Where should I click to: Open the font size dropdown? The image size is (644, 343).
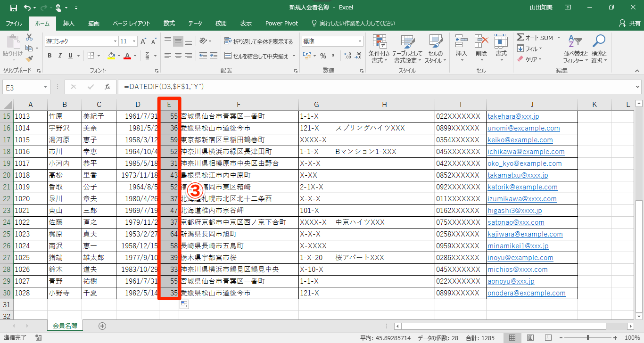[135, 41]
